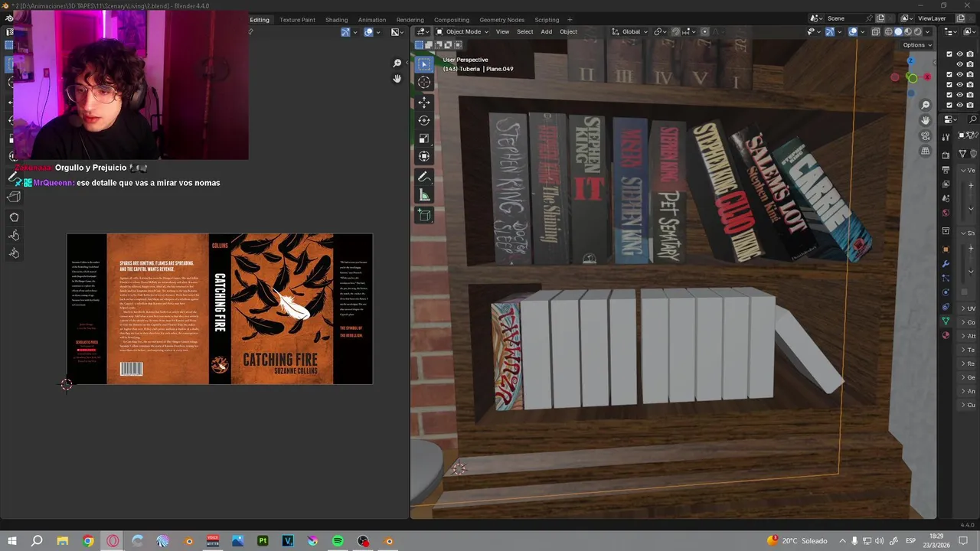The image size is (980, 551).
Task: Switch to Material Preview shading
Action: pyautogui.click(x=908, y=31)
